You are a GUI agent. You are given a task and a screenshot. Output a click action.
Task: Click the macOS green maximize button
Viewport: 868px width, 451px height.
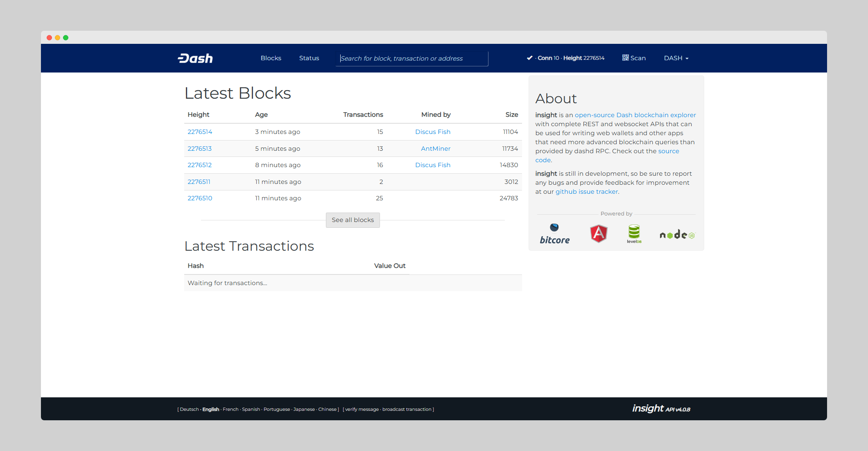click(x=66, y=38)
